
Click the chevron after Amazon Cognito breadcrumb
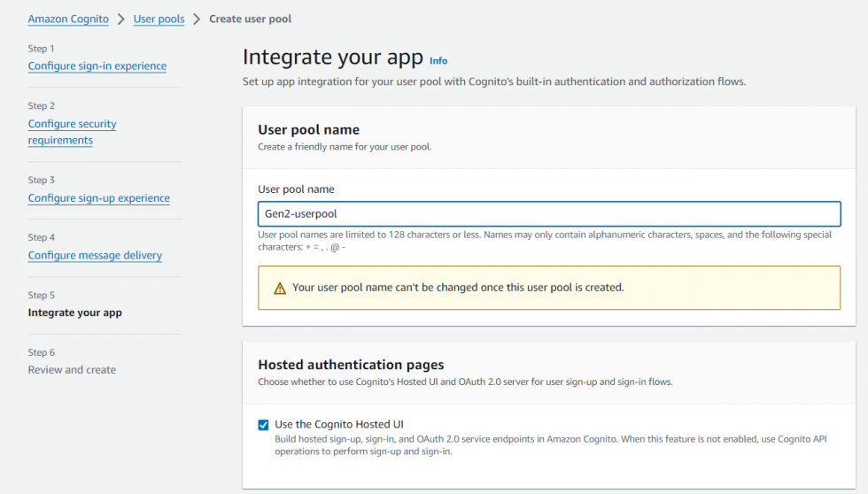click(121, 19)
